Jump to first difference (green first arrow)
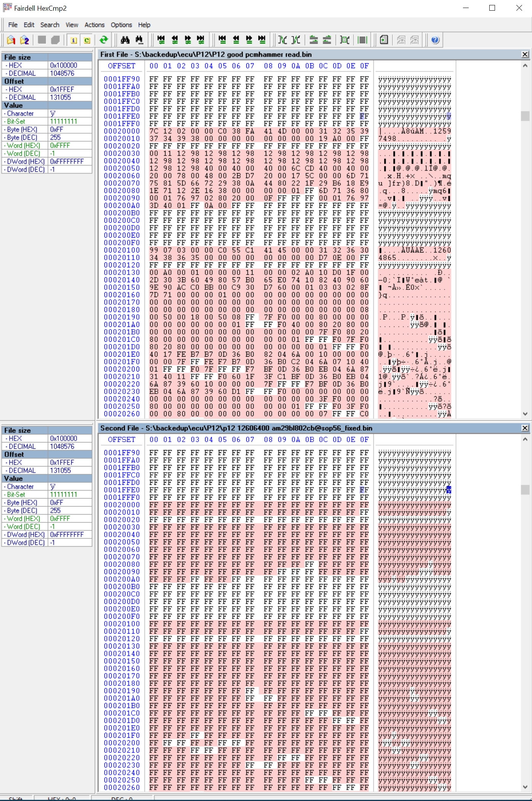 [161, 40]
